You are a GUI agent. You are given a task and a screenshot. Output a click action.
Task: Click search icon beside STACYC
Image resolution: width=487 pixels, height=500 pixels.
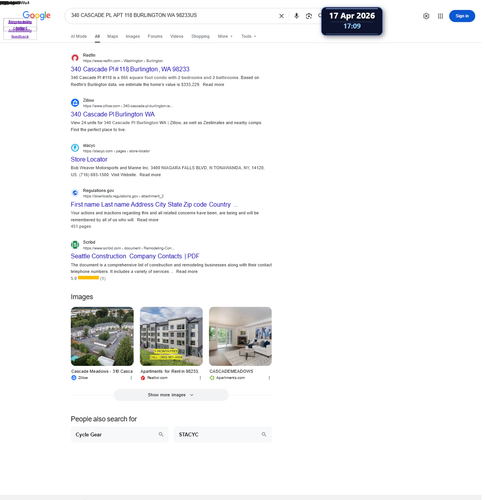[x=264, y=434]
